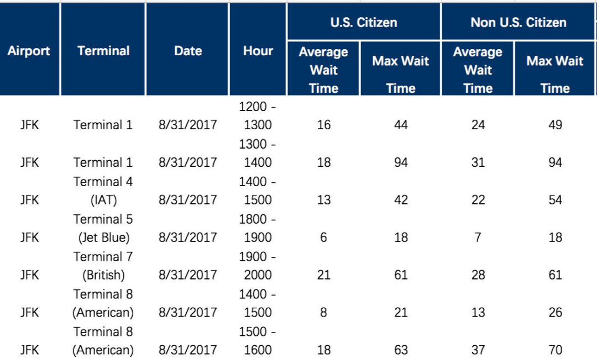Click the 1200 - 1300 hour cell

[x=258, y=115]
